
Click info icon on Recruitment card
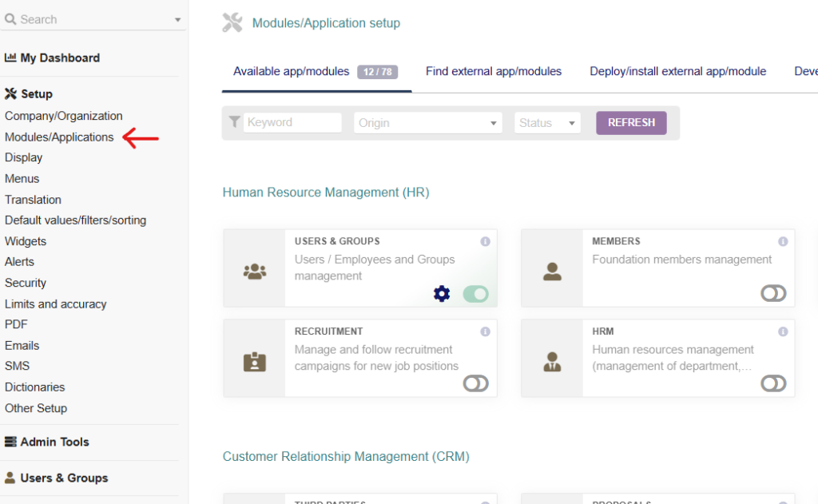(x=485, y=331)
